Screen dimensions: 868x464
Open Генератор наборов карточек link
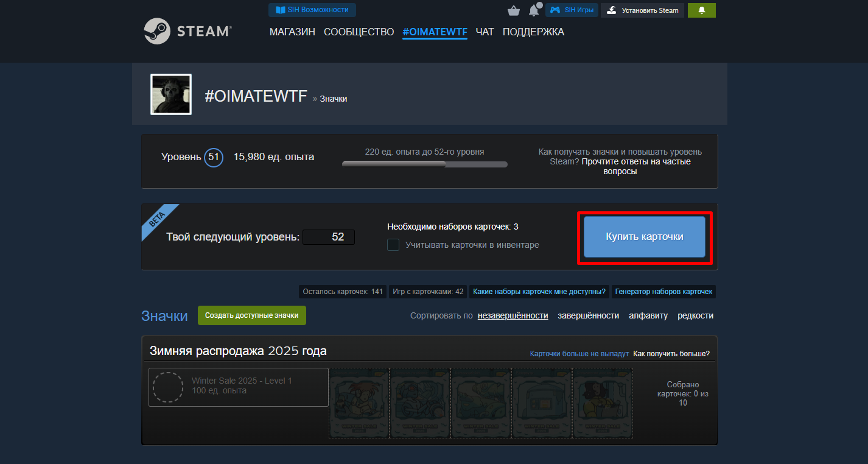pos(663,292)
